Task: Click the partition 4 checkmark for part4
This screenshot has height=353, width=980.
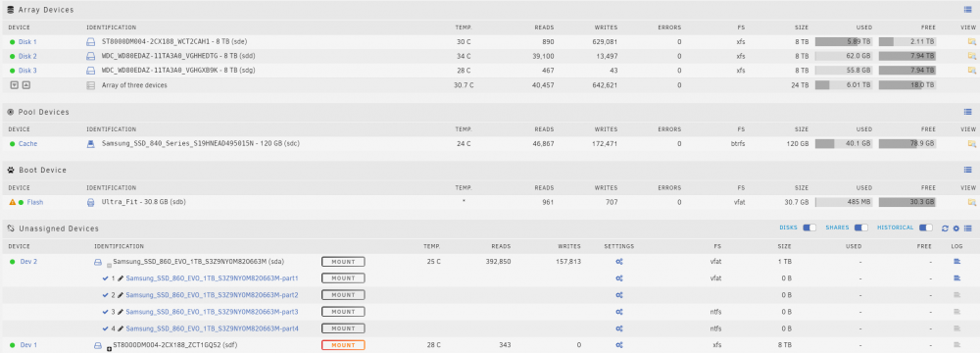Action: pyautogui.click(x=105, y=328)
